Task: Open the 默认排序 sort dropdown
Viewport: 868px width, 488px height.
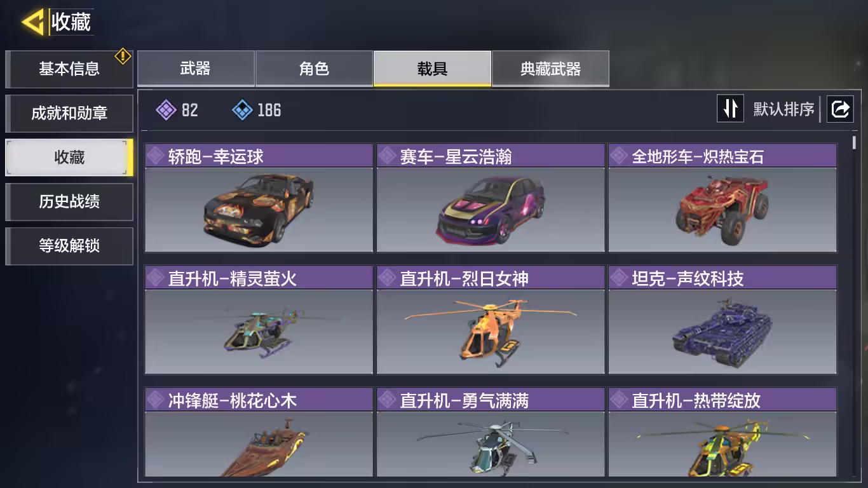Action: 783,109
